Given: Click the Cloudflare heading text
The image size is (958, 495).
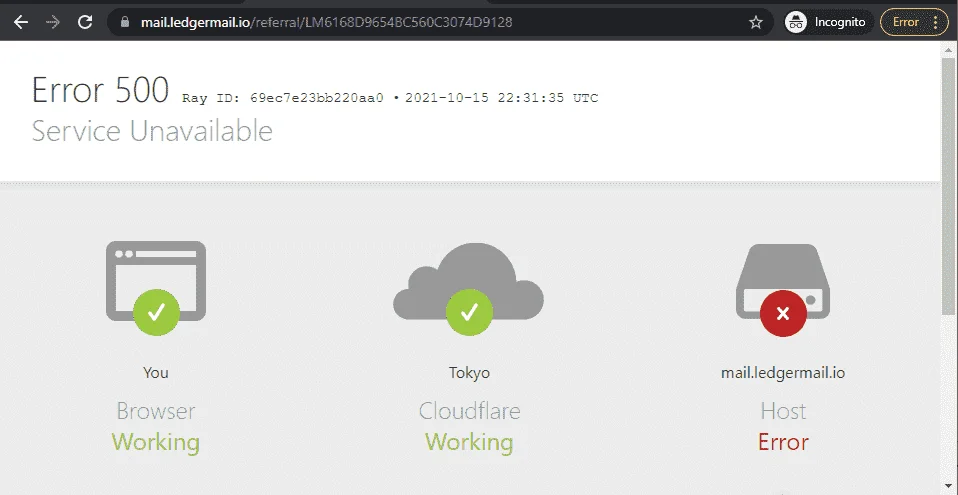Looking at the screenshot, I should tap(469, 411).
